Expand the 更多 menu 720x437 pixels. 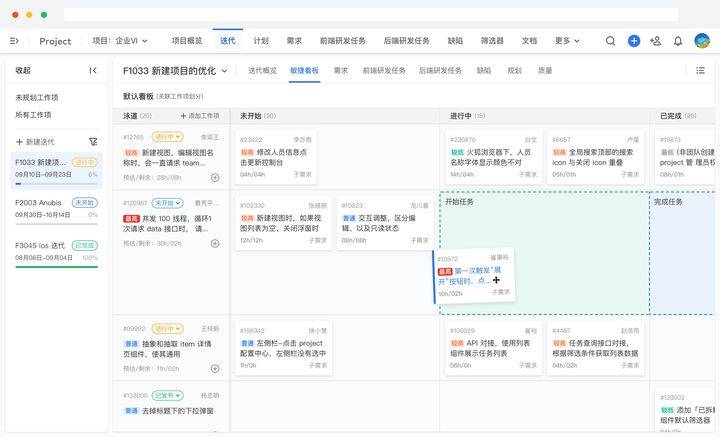pyautogui.click(x=567, y=41)
